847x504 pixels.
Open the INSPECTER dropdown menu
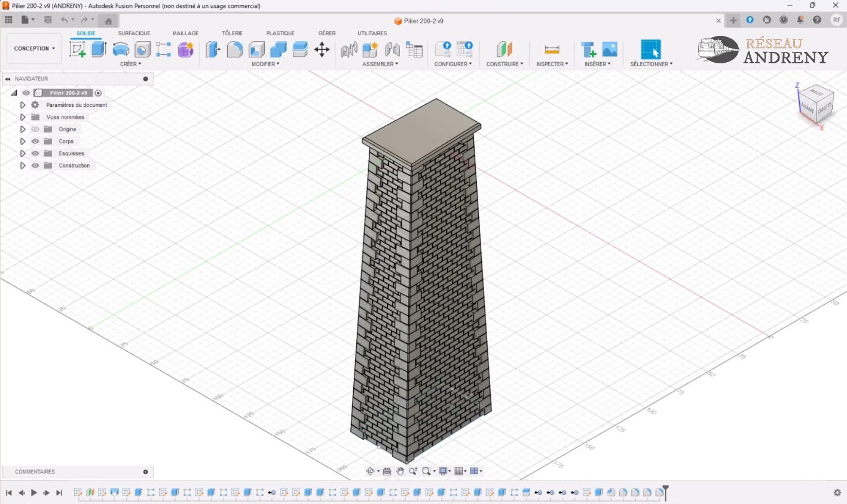click(552, 64)
